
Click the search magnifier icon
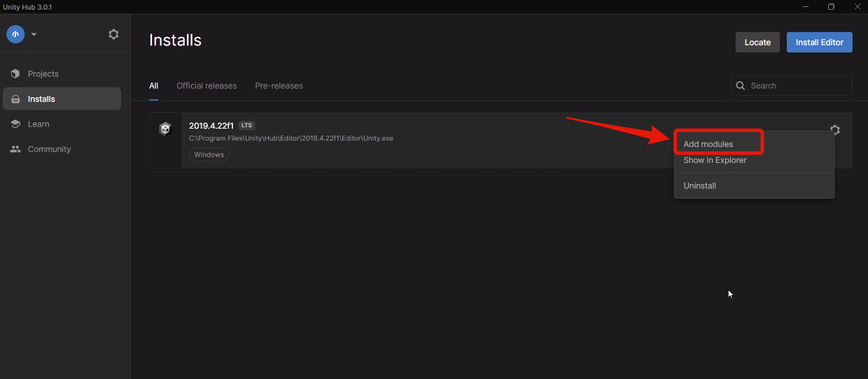tap(741, 85)
